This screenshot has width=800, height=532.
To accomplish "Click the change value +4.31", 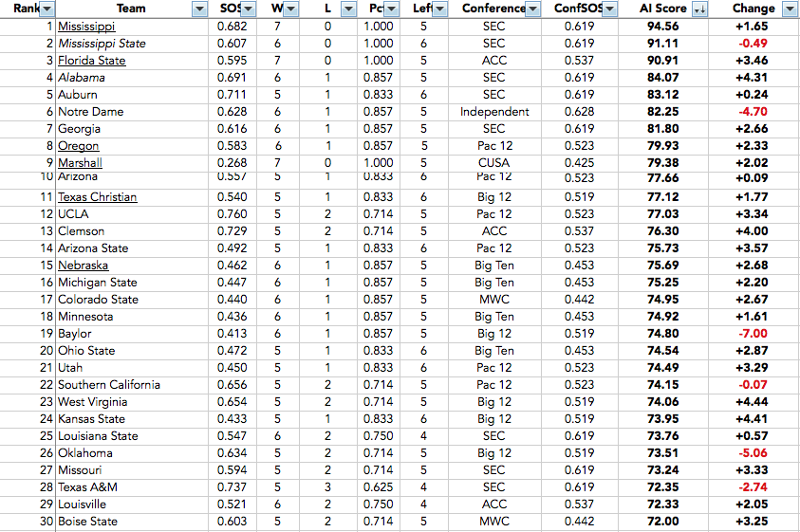I will (752, 78).
